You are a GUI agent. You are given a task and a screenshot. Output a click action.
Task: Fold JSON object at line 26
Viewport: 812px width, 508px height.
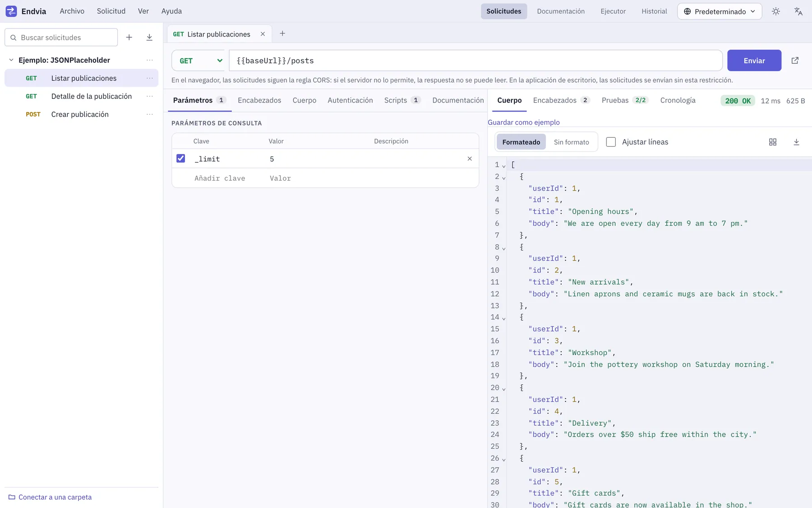[x=504, y=459]
